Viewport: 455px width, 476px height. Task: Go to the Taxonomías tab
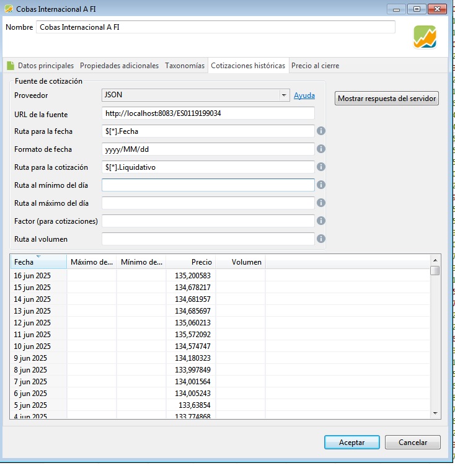click(x=185, y=66)
